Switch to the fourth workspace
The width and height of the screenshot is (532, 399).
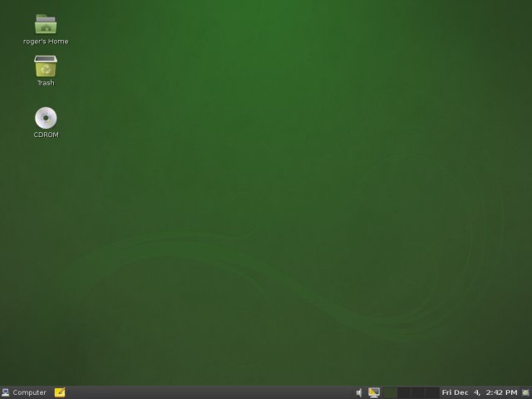(x=432, y=393)
